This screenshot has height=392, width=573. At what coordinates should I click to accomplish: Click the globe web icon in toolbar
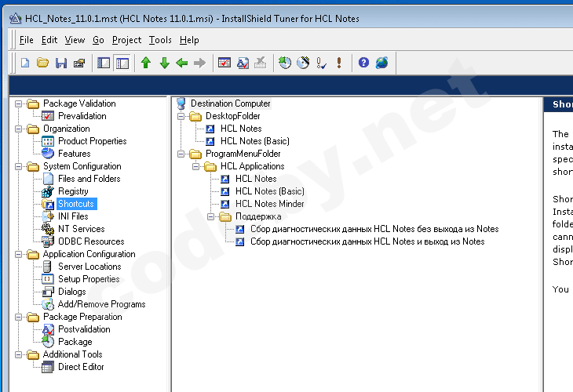[x=382, y=63]
